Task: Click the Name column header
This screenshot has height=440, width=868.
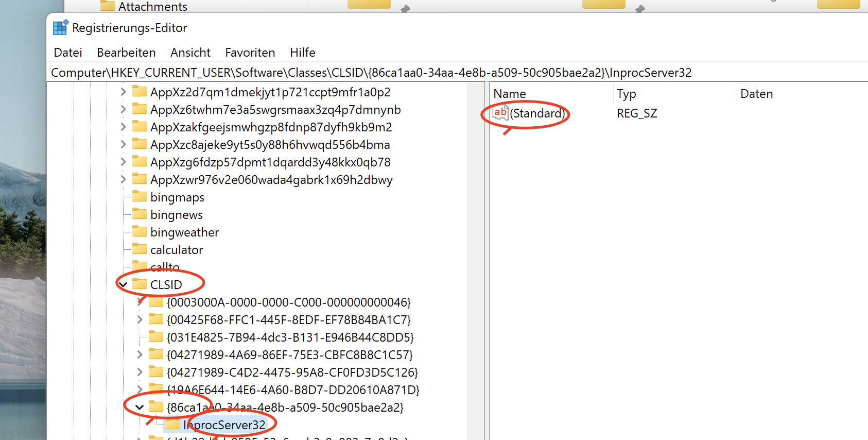Action: pyautogui.click(x=510, y=94)
